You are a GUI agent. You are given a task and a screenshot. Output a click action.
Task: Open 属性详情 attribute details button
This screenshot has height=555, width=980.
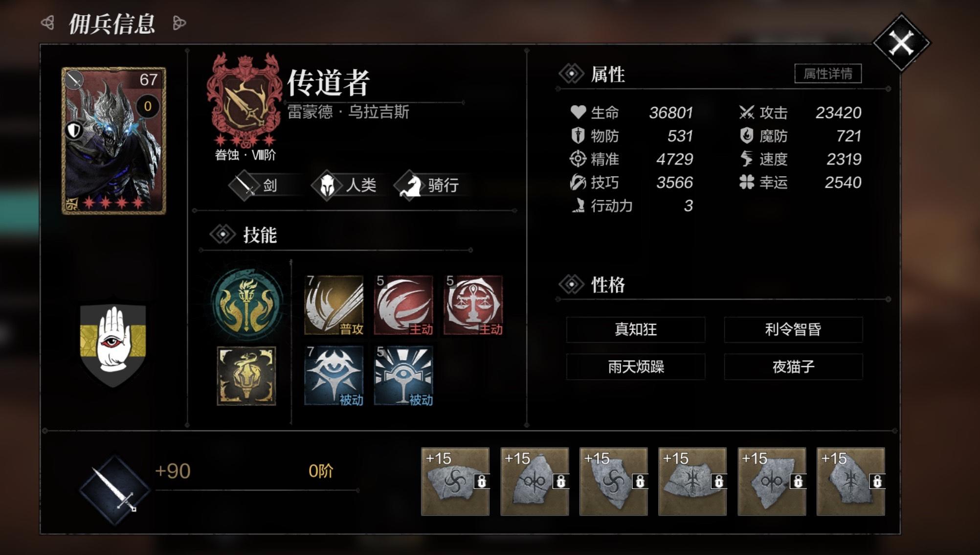click(828, 73)
